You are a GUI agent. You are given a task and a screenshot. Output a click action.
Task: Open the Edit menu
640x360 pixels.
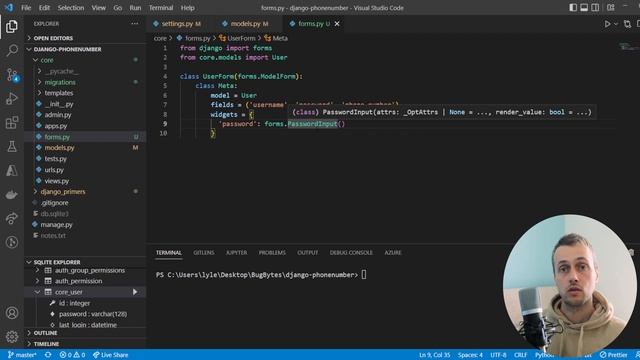[x=44, y=8]
